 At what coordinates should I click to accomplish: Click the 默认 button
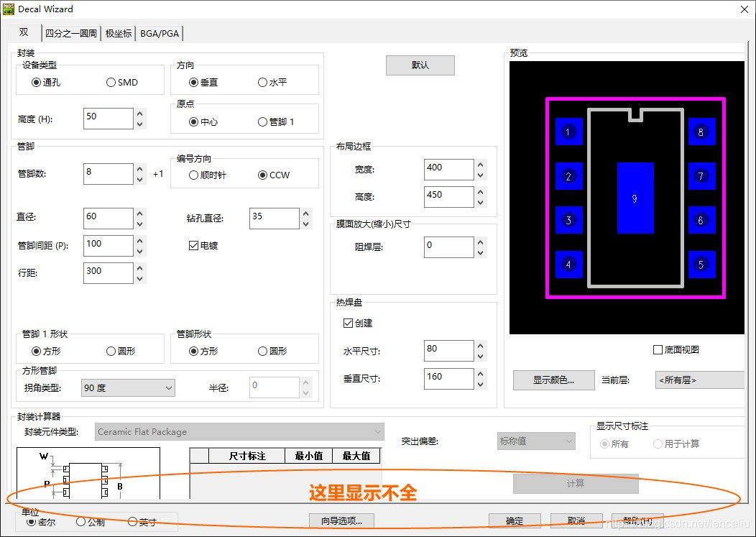(420, 65)
